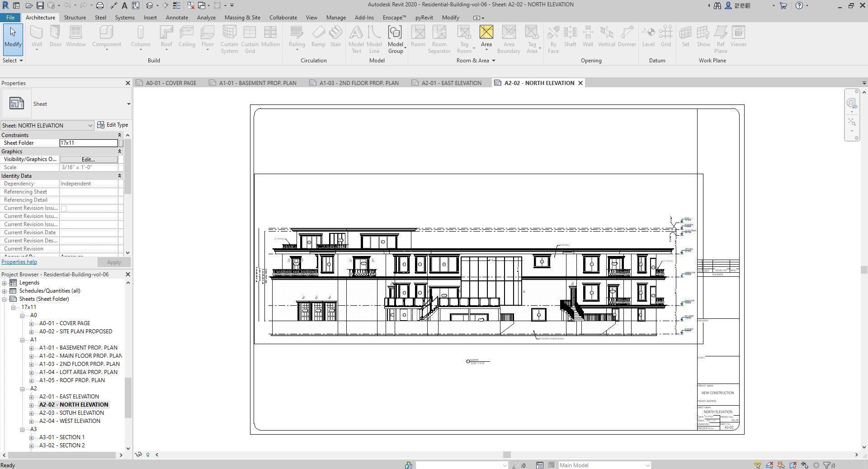Select the Level datum tool
Image resolution: width=868 pixels, height=469 pixels.
coord(648,37)
